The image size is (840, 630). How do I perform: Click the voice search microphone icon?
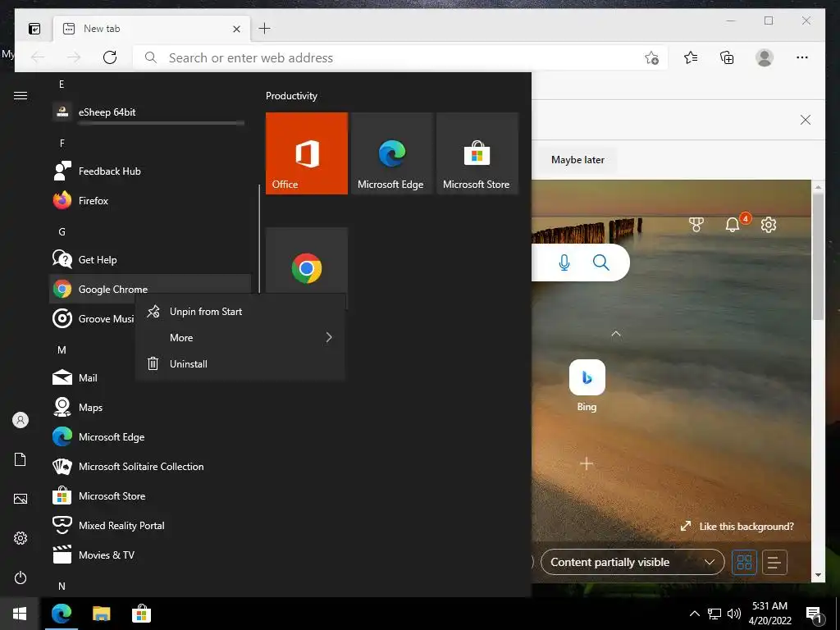pos(564,262)
